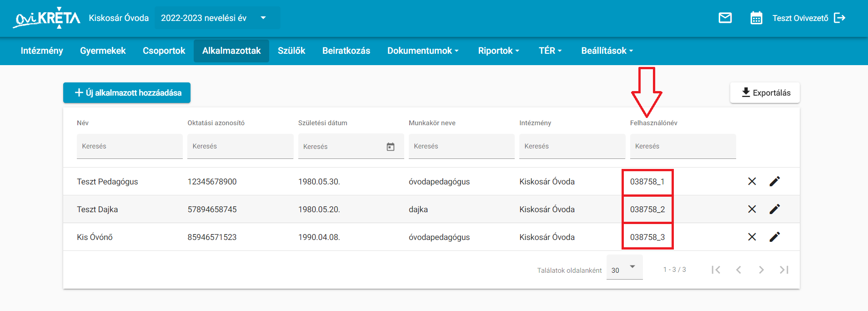Open the Gyermekek tab
The image size is (868, 311).
pos(103,51)
